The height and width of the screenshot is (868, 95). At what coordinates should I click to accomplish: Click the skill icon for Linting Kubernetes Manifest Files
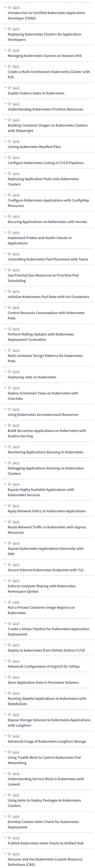(x=9, y=141)
